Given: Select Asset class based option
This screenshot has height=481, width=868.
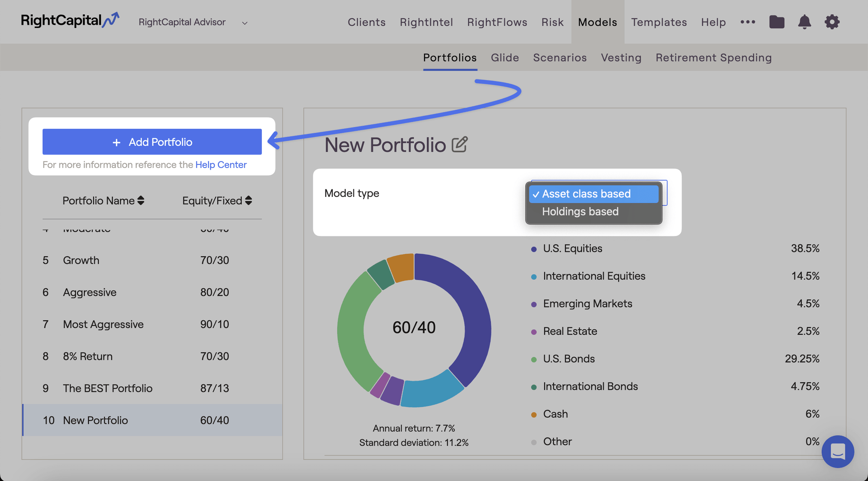Looking at the screenshot, I should pyautogui.click(x=594, y=194).
